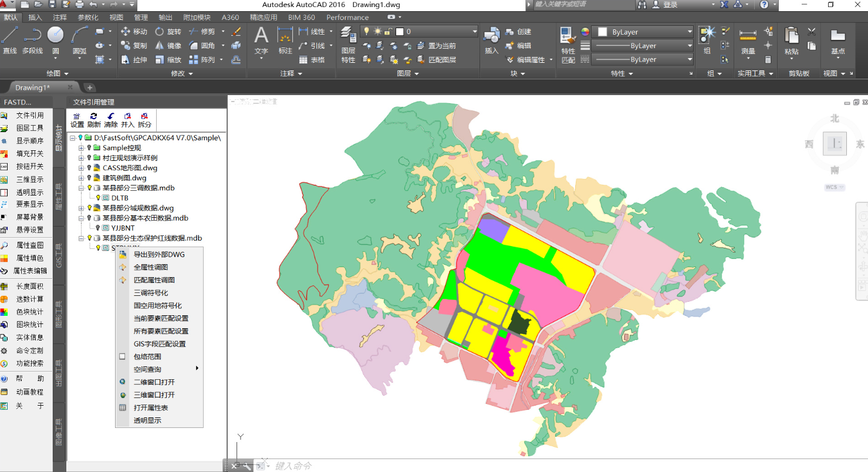The width and height of the screenshot is (868, 472).
Task: Click the 镜像 (Mirror) tool
Action: (168, 45)
